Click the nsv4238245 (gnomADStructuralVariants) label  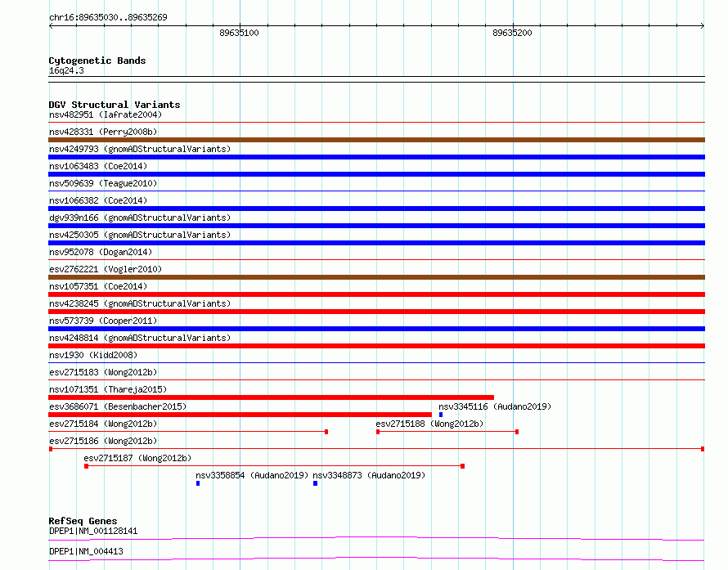[140, 303]
